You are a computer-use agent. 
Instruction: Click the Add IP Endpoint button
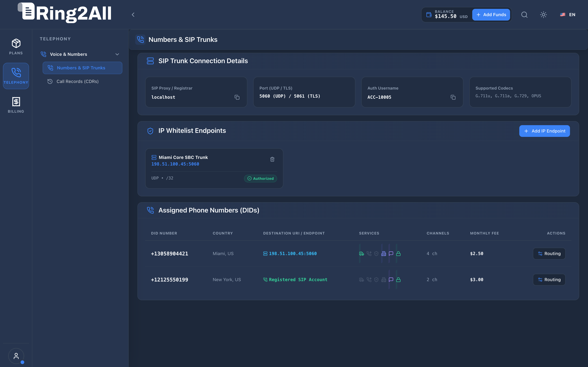tap(544, 131)
